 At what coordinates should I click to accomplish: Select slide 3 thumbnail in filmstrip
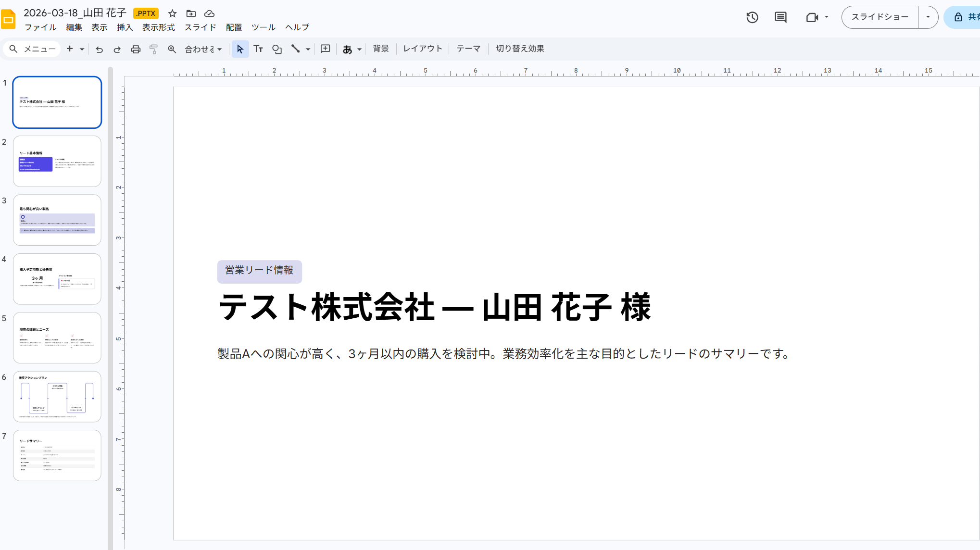click(57, 220)
